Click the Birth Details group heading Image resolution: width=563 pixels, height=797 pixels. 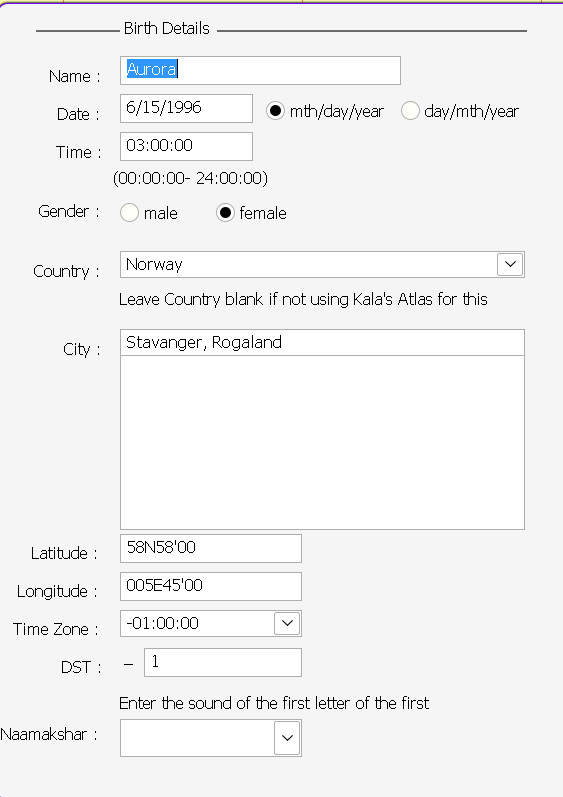167,28
